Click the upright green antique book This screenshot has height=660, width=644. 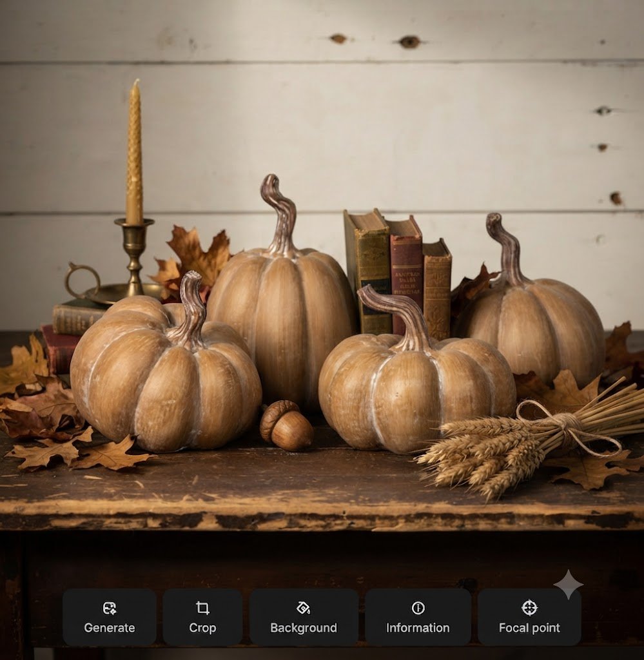[367, 271]
